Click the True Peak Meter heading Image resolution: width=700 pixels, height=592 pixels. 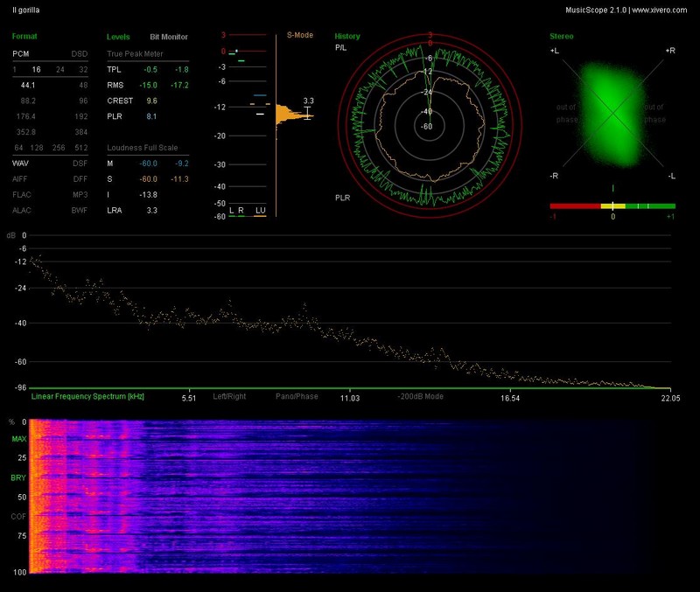[x=135, y=54]
